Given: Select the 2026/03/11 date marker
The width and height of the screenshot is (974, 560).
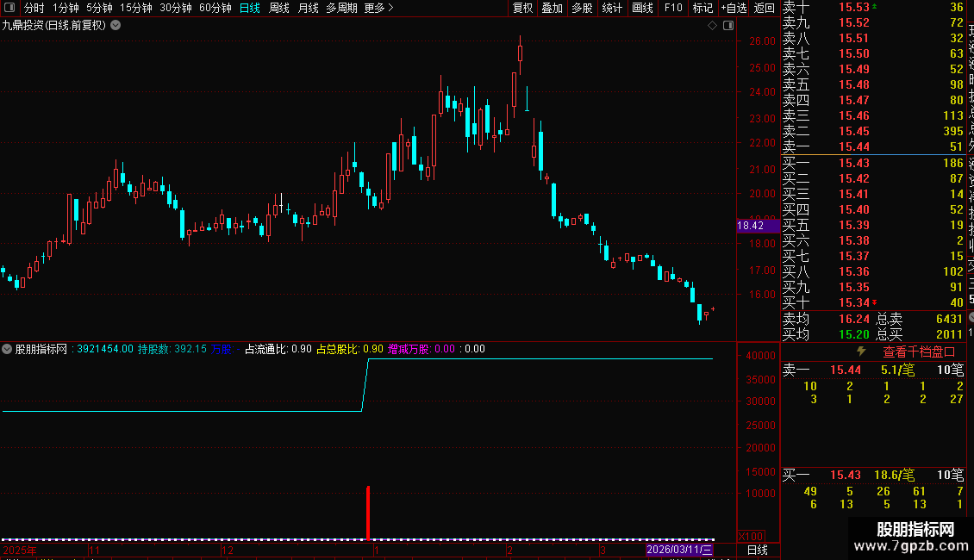Looking at the screenshot, I should coord(679,550).
